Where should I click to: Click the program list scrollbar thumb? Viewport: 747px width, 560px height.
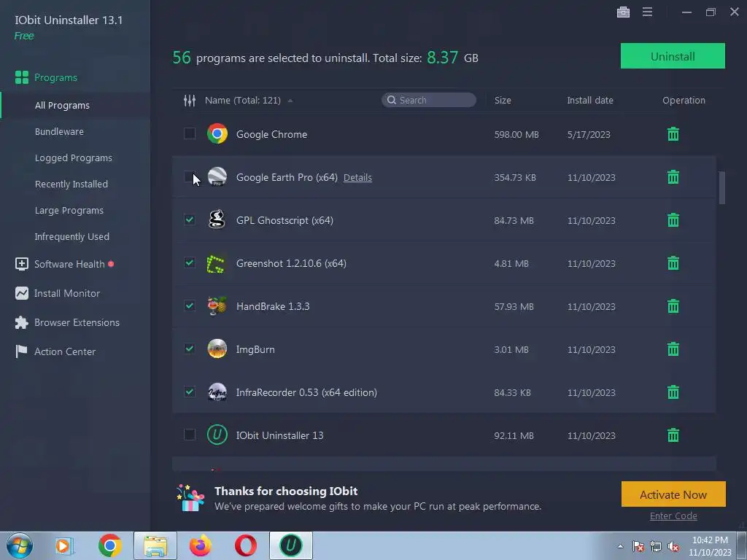tap(721, 187)
